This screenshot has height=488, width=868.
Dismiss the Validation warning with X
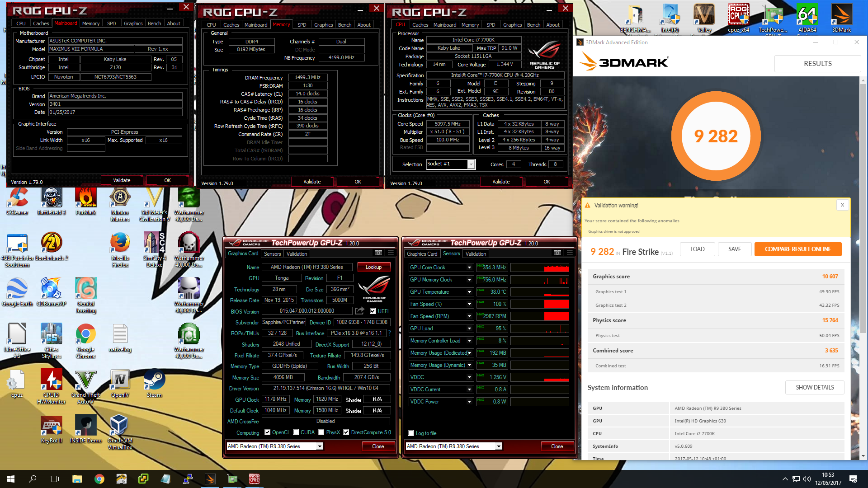842,205
